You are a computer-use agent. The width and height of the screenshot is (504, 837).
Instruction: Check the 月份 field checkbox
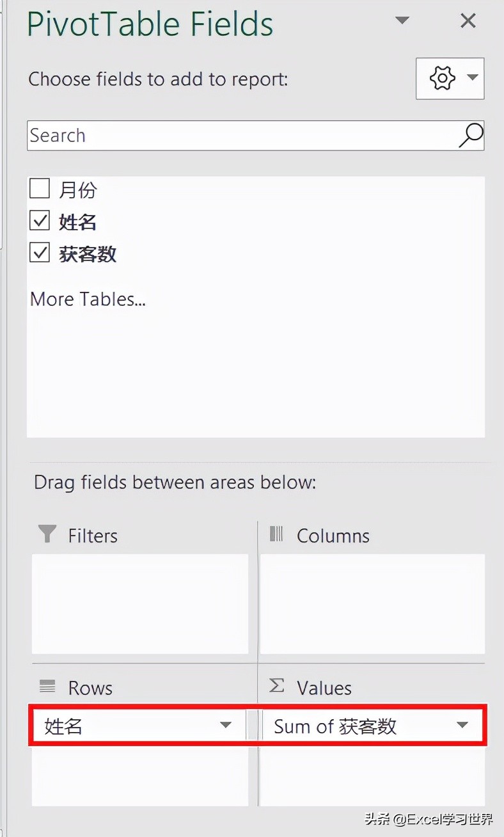point(39,188)
